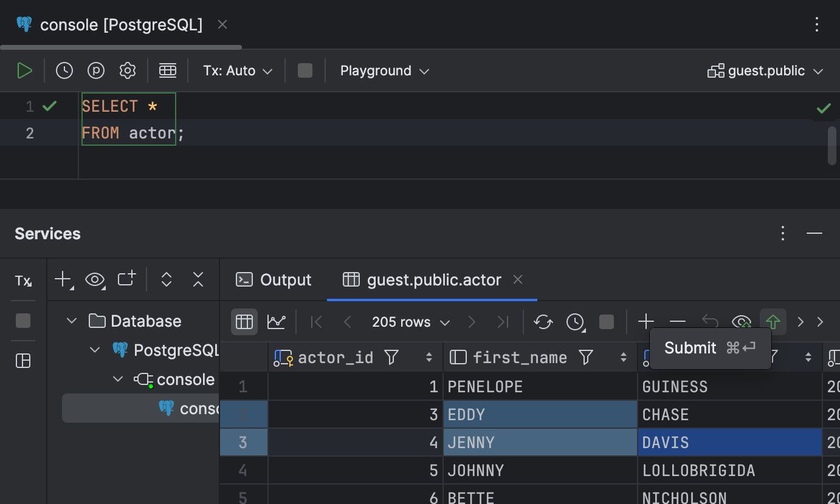Open the Playground session selector
This screenshot has width=840, height=504.
point(384,70)
